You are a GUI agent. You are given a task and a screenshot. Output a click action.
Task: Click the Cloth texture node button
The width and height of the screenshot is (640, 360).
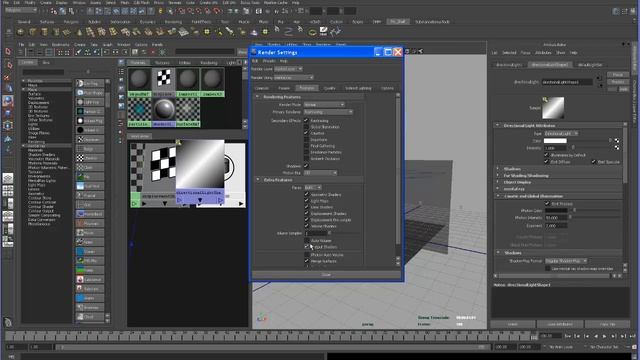pos(90,167)
